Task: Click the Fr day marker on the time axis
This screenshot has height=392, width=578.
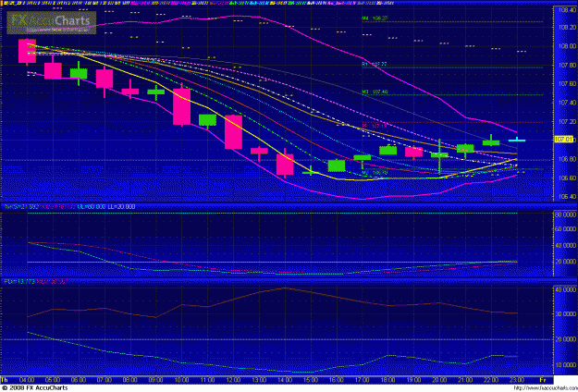Action: 543,380
